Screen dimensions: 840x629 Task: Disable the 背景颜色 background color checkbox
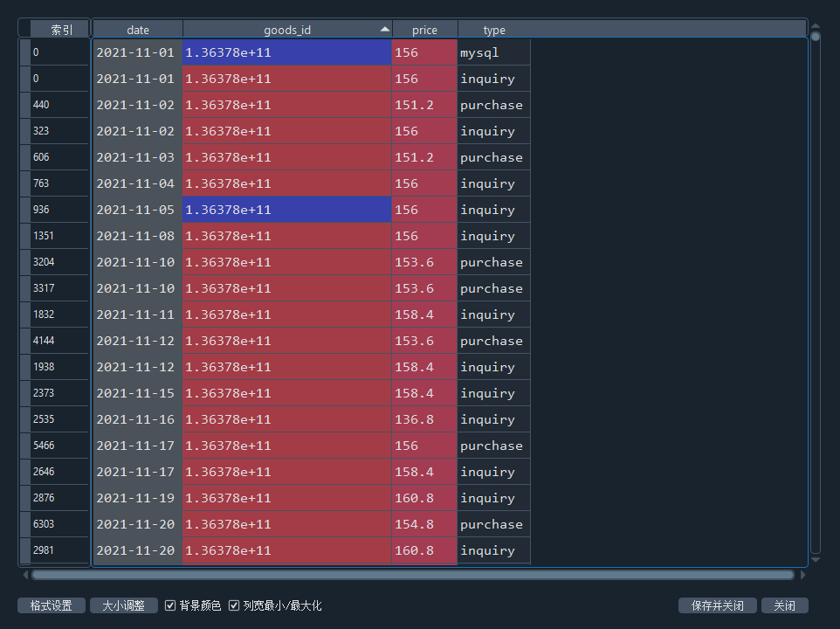pyautogui.click(x=169, y=605)
